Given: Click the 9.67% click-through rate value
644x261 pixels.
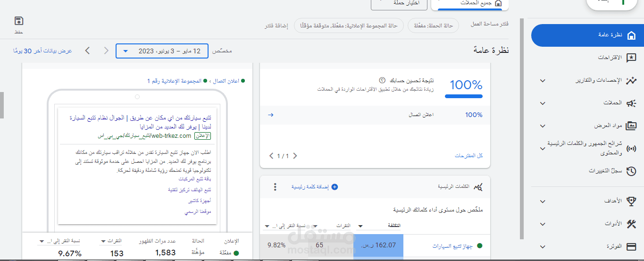Looking at the screenshot, I should pyautogui.click(x=70, y=253).
